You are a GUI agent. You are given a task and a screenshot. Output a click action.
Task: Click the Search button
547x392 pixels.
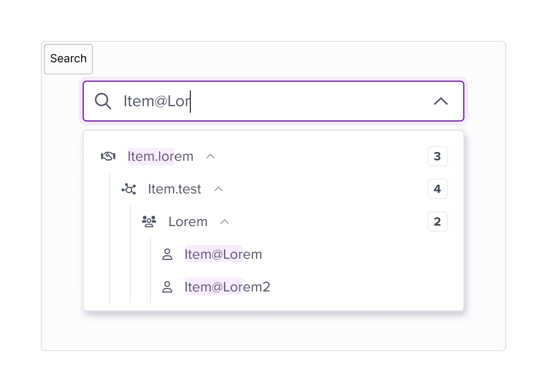click(x=68, y=59)
